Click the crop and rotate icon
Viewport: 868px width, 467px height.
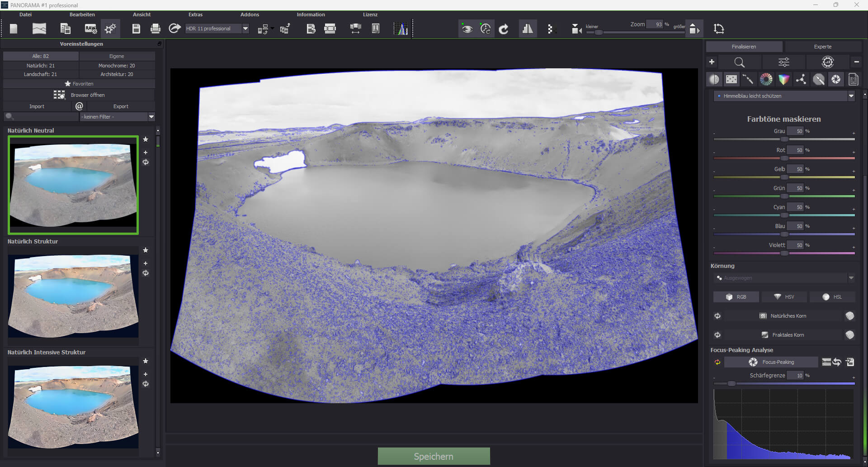(718, 29)
